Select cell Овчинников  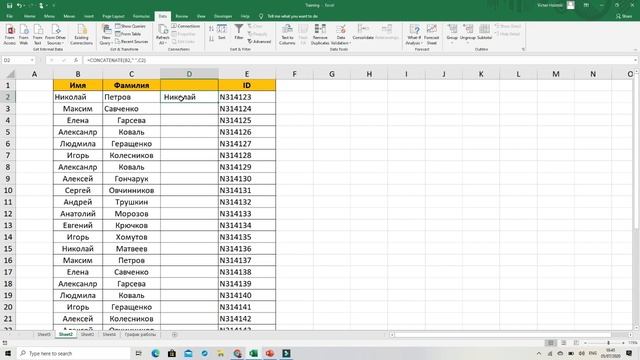tap(131, 190)
